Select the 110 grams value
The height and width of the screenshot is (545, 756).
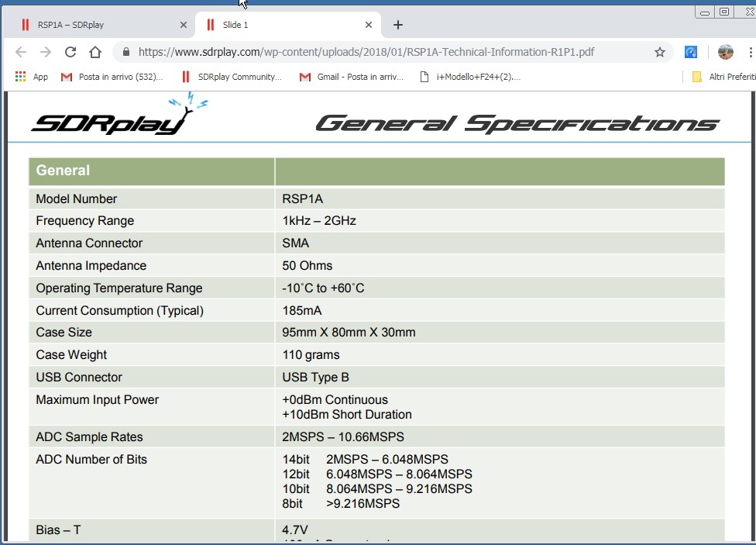[x=311, y=355]
